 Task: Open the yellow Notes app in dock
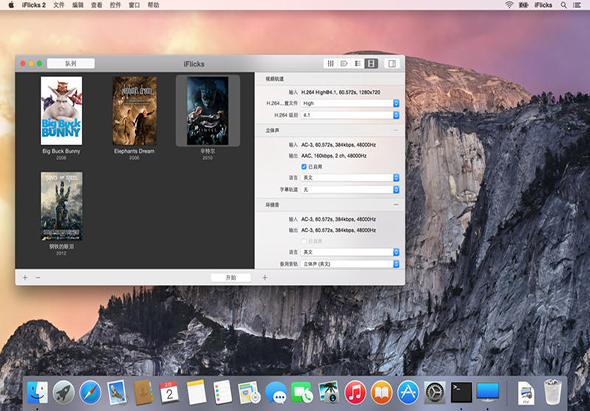click(x=196, y=392)
